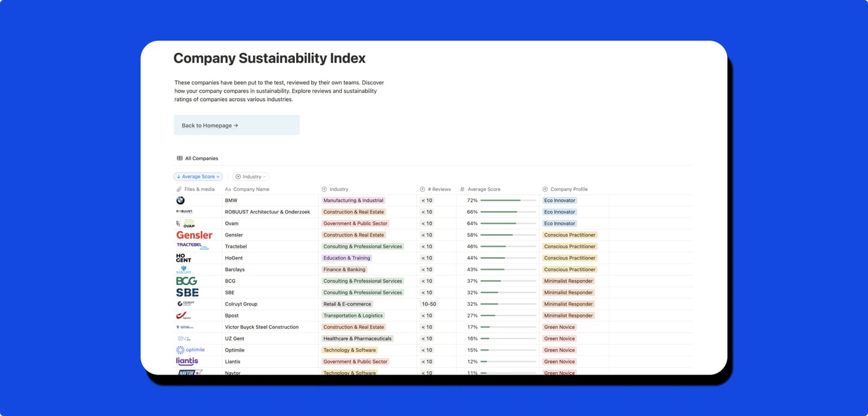
Task: Click the Company Sustainability Index title
Action: tap(269, 59)
